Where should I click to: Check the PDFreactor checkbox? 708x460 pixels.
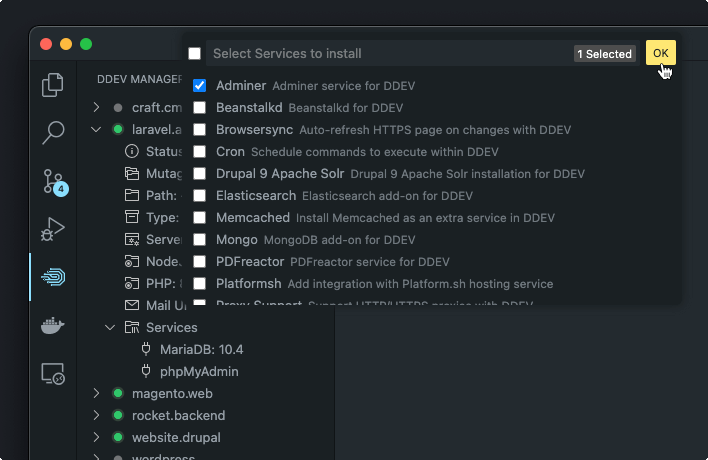(x=200, y=261)
